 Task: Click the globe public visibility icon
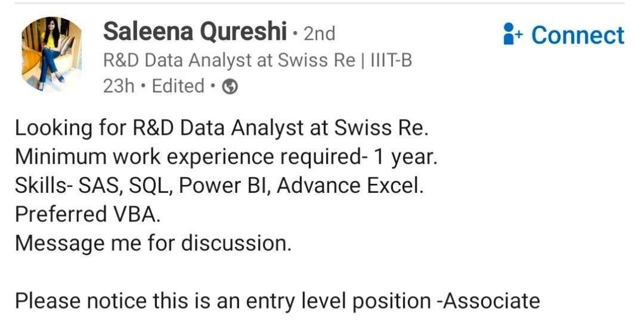point(230,87)
